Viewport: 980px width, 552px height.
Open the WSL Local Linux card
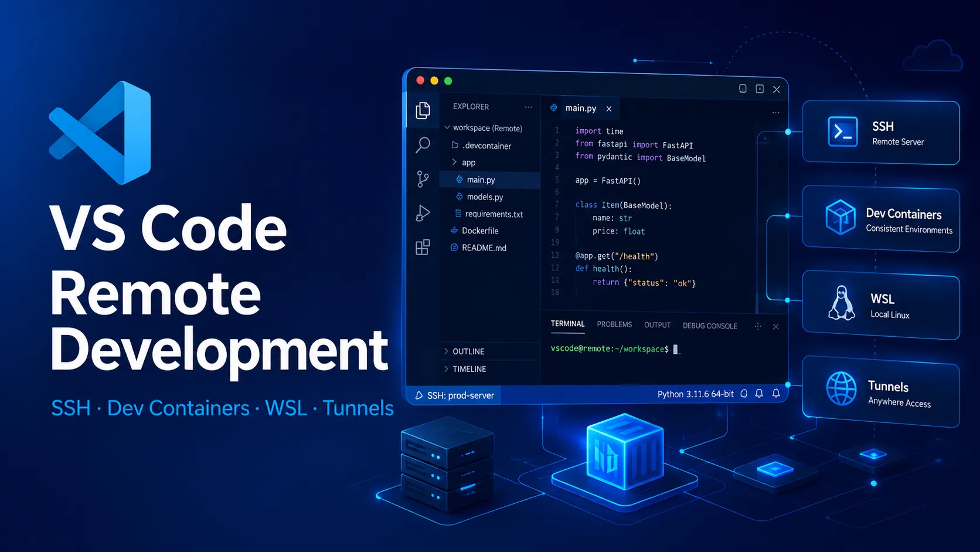pyautogui.click(x=880, y=304)
